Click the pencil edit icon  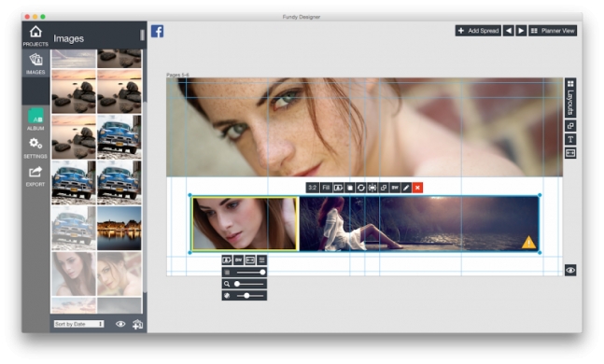pyautogui.click(x=406, y=188)
